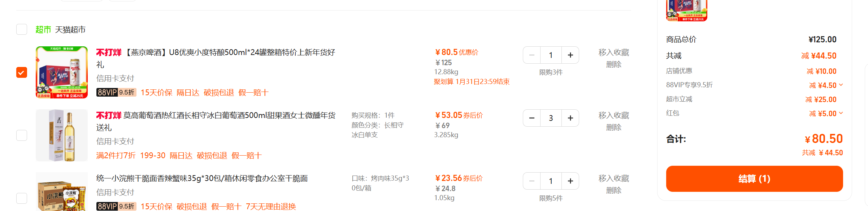This screenshot has height=211, width=868.
Task: Tick the raccoon crispy noodles checkbox
Action: (22, 198)
